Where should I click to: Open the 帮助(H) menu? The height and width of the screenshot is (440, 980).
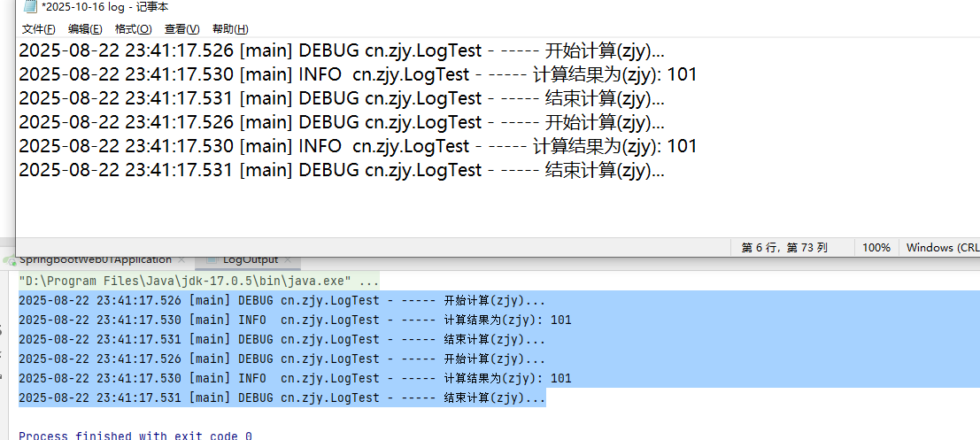click(230, 29)
